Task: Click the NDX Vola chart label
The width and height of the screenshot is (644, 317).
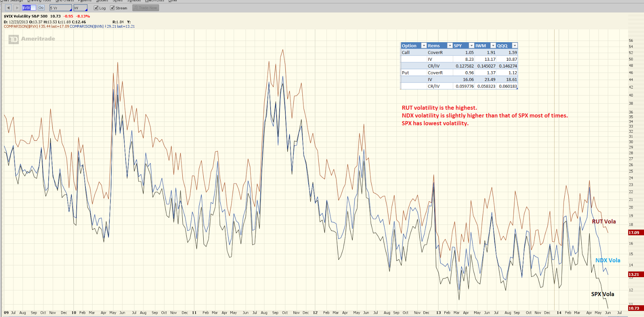Action: (608, 260)
